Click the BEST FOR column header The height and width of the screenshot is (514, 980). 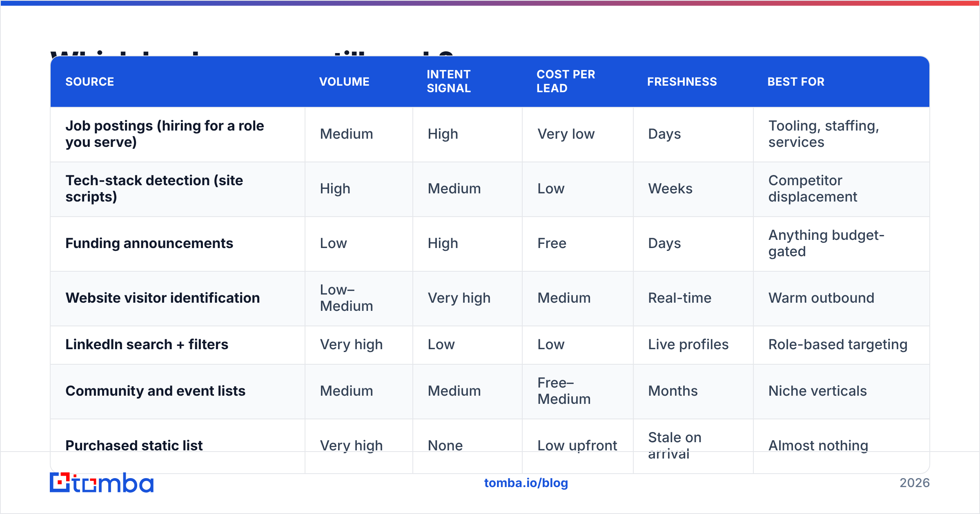coord(796,82)
